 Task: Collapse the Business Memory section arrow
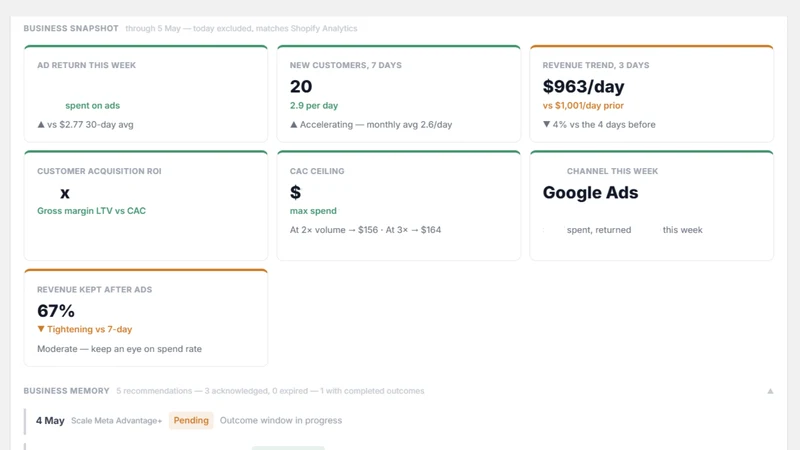pyautogui.click(x=770, y=391)
